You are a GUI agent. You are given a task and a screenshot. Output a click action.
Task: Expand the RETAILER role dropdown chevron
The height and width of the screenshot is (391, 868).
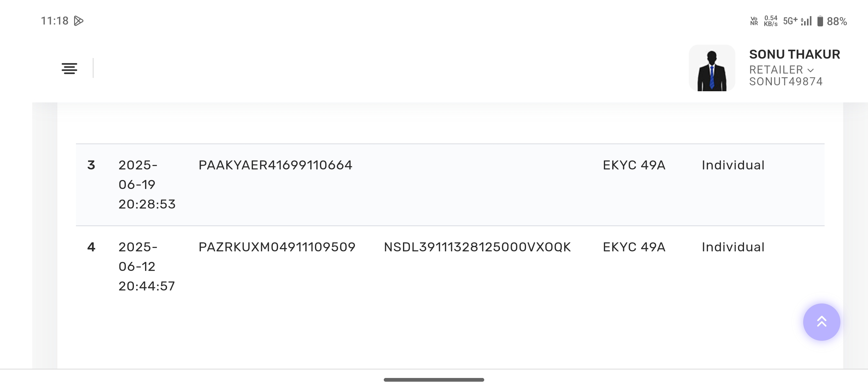pyautogui.click(x=811, y=70)
